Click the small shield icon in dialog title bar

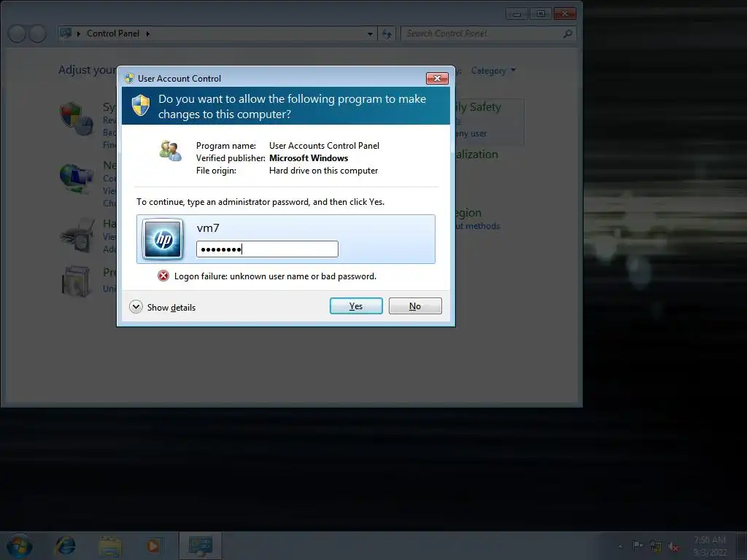pyautogui.click(x=128, y=78)
